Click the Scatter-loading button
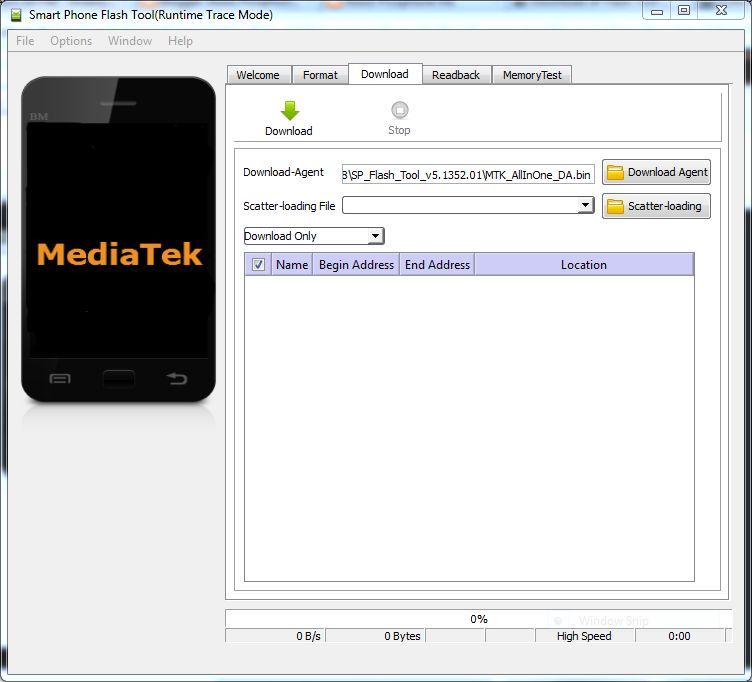This screenshot has height=682, width=752. click(656, 206)
